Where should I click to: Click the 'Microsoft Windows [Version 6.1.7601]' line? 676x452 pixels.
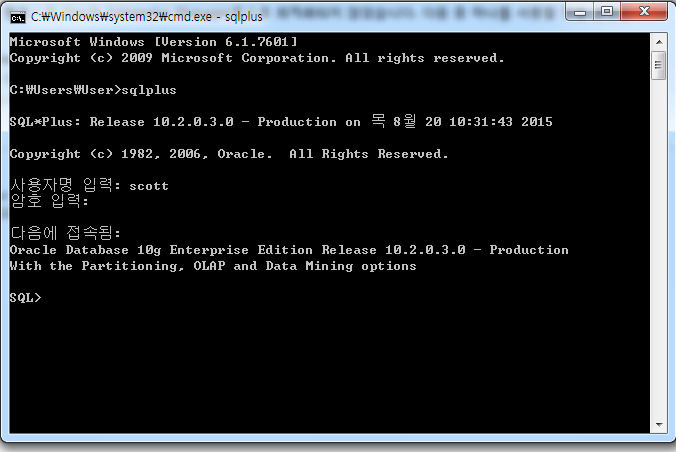(x=153, y=42)
